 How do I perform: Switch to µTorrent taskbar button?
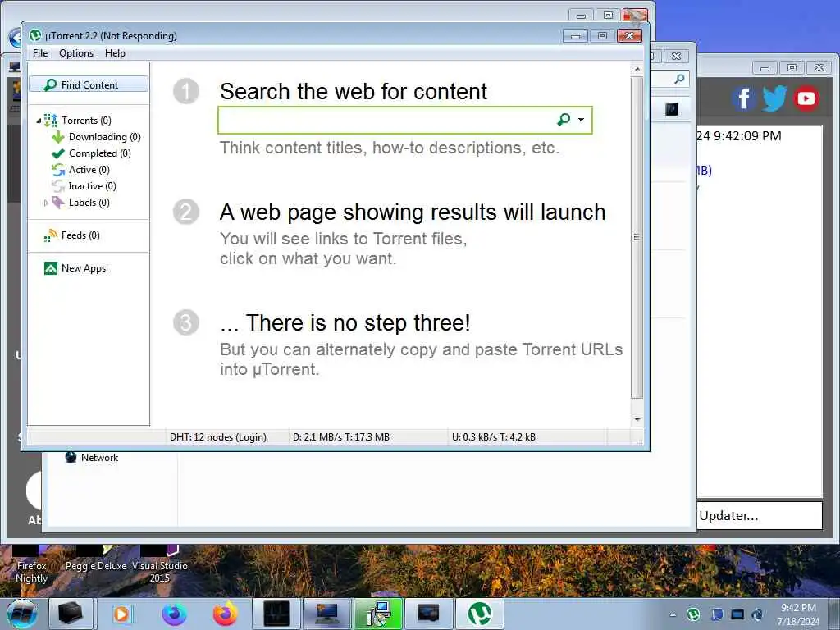coord(479,614)
